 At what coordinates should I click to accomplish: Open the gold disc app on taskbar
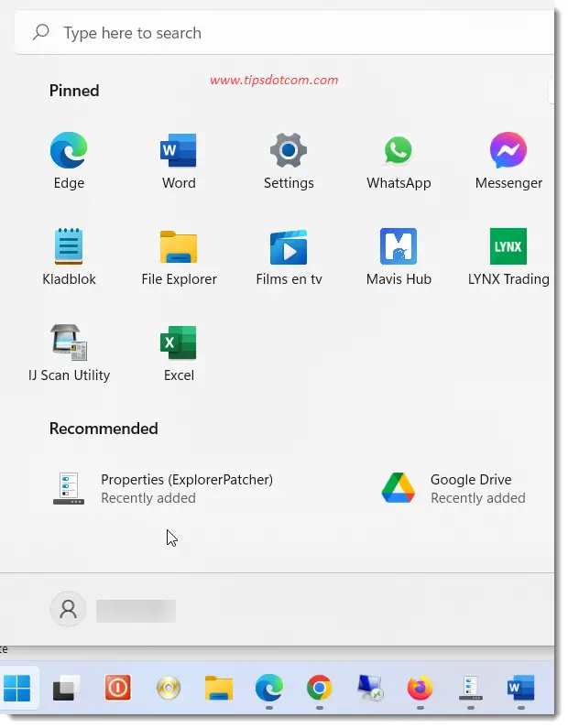(169, 688)
